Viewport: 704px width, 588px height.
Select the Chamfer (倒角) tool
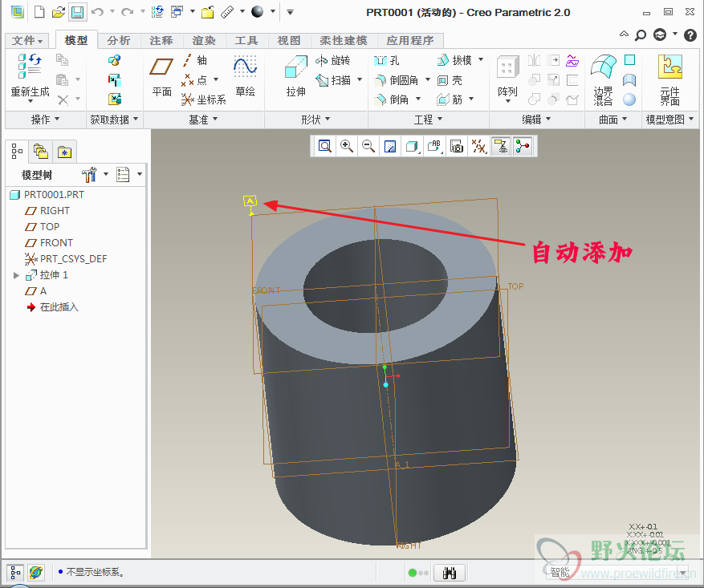point(392,99)
